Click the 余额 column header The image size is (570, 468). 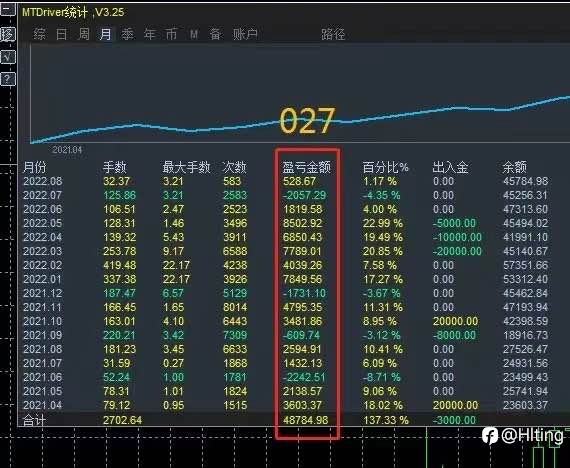[514, 167]
